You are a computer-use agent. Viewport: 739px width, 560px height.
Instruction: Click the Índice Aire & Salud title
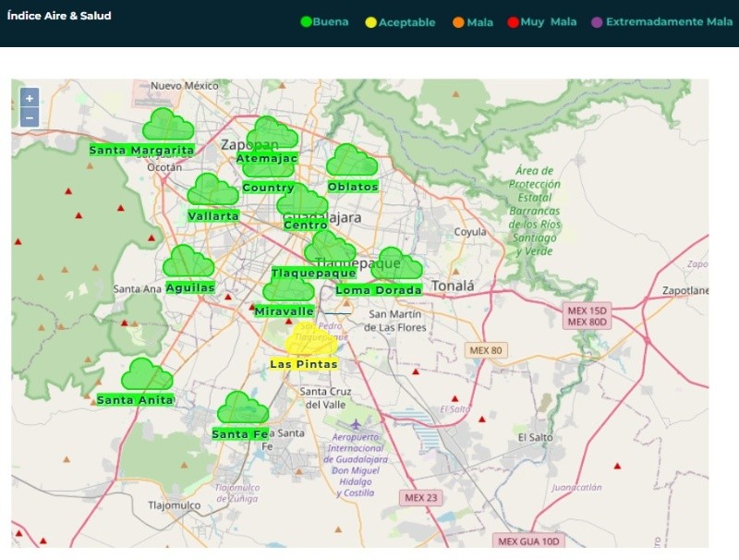point(59,16)
